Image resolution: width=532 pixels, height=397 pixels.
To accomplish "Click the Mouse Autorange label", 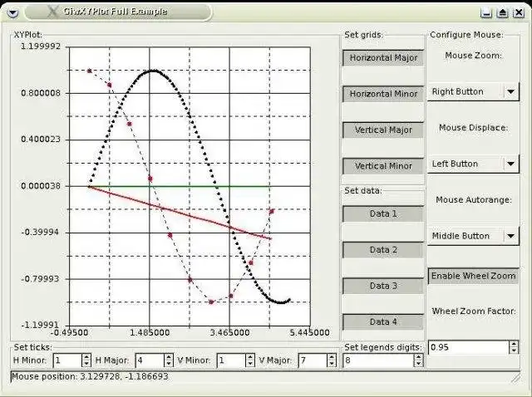I will (474, 200).
